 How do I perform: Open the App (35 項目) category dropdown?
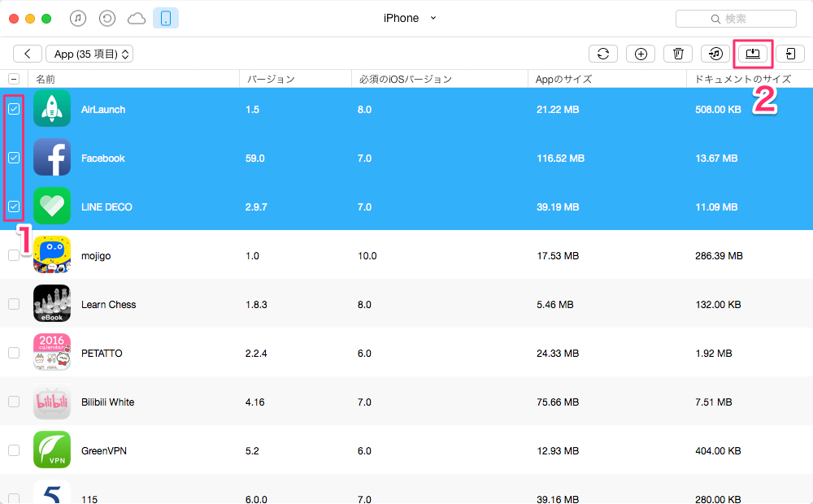tap(89, 54)
